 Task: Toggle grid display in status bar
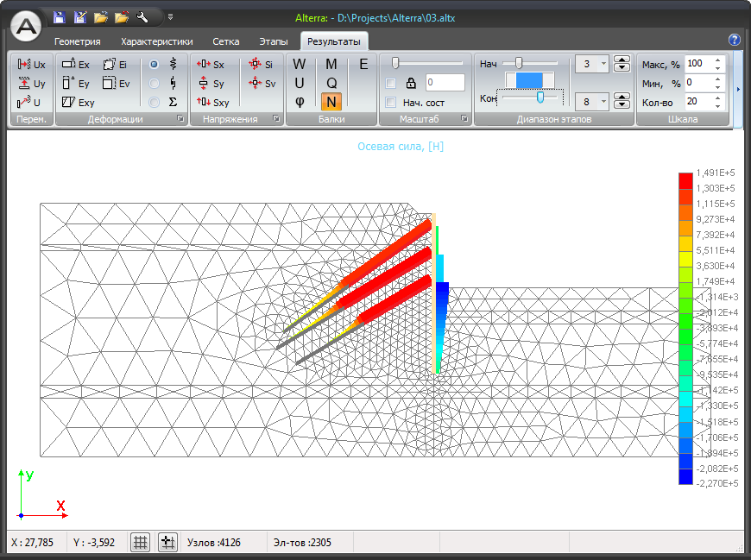[x=141, y=543]
